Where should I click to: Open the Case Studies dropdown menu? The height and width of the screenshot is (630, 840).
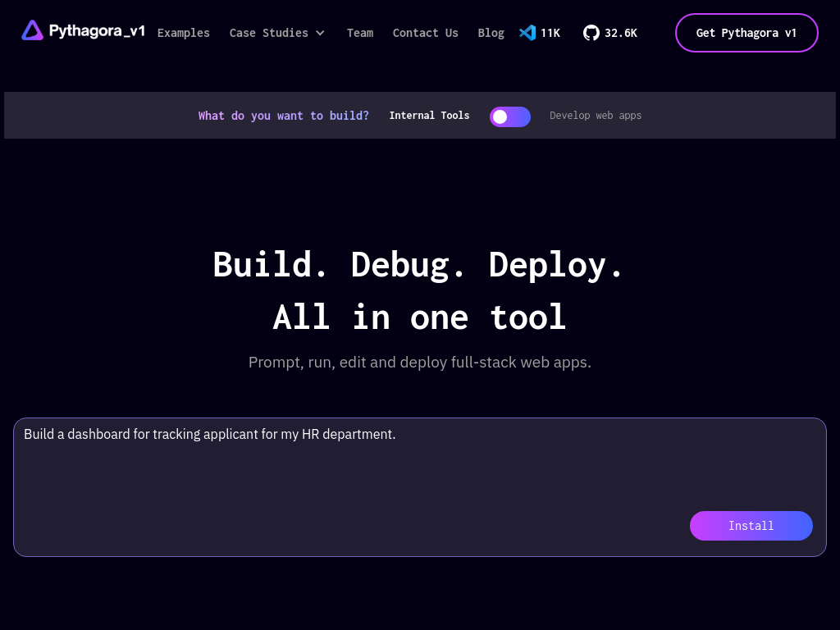[x=268, y=33]
